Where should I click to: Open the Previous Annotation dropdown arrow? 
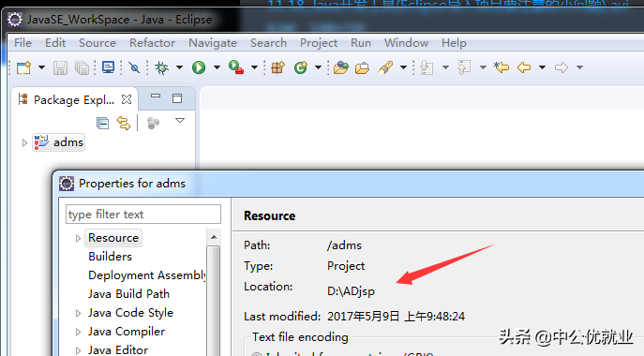tap(483, 67)
